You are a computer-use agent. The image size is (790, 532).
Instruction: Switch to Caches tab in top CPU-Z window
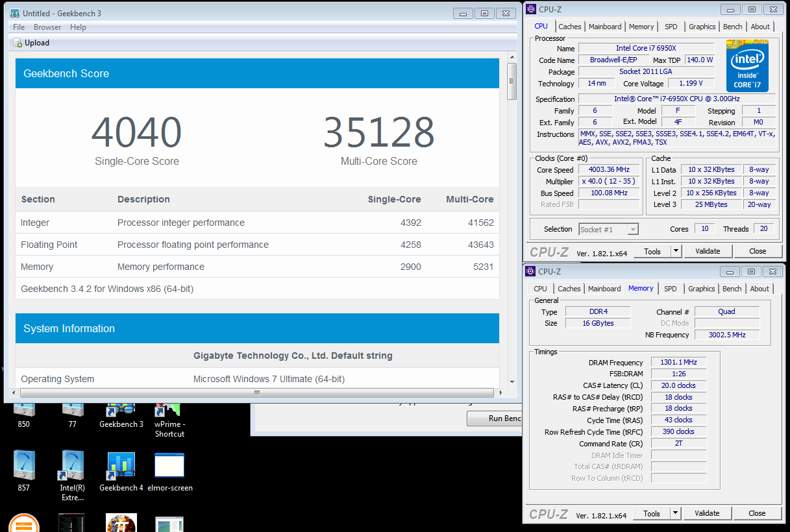pos(570,27)
